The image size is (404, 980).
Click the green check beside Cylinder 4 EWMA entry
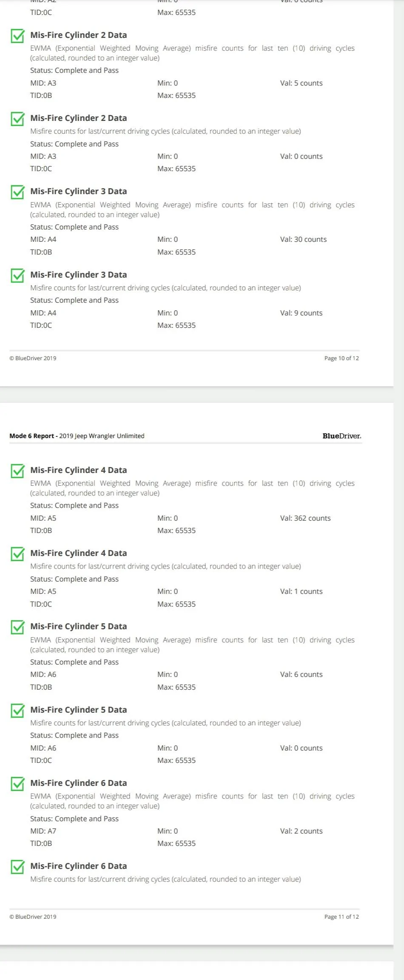pos(17,471)
